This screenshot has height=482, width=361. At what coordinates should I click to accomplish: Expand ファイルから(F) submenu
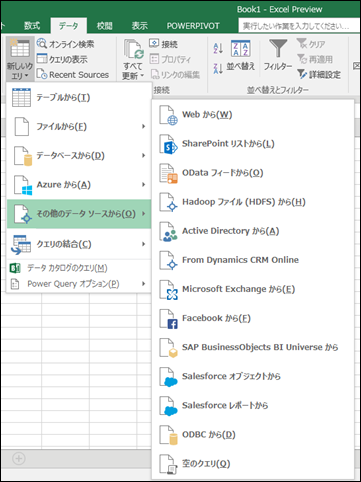point(79,127)
